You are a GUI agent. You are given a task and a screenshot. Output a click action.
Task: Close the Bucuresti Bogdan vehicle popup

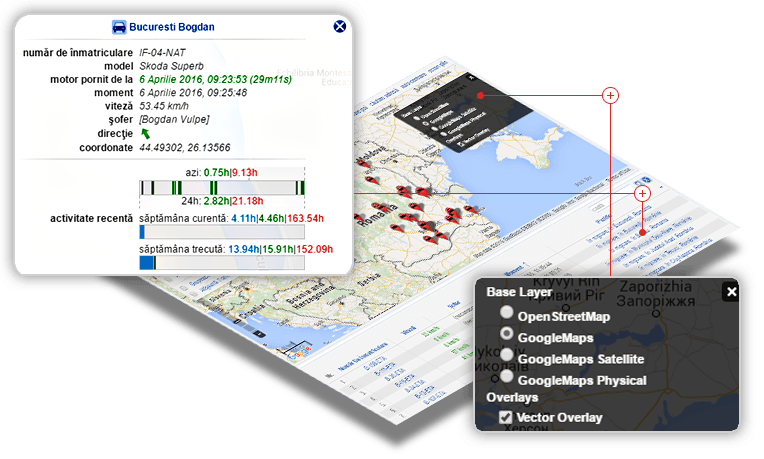pos(339,28)
